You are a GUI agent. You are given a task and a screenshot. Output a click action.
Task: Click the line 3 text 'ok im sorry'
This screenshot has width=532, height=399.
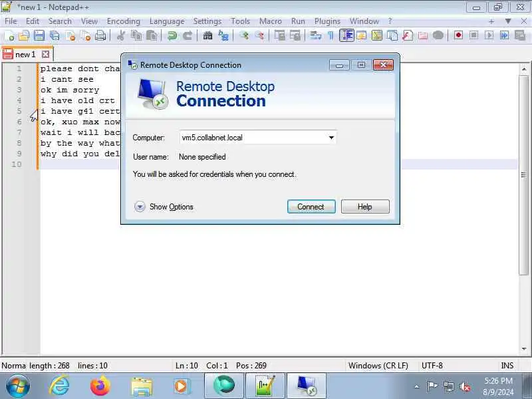click(x=70, y=90)
